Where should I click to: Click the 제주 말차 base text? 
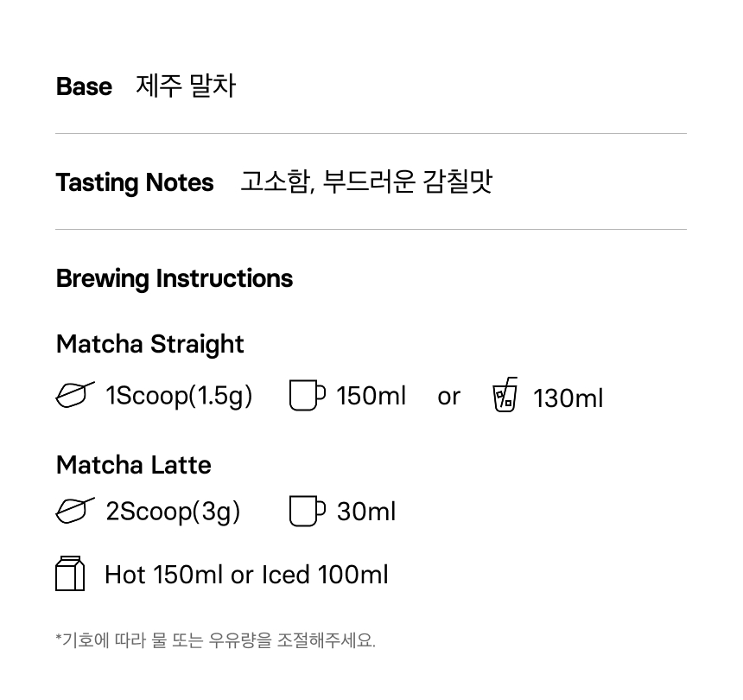(x=186, y=86)
